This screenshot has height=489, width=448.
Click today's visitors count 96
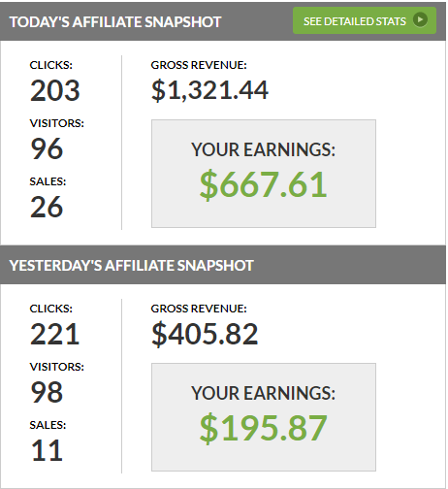tap(47, 148)
